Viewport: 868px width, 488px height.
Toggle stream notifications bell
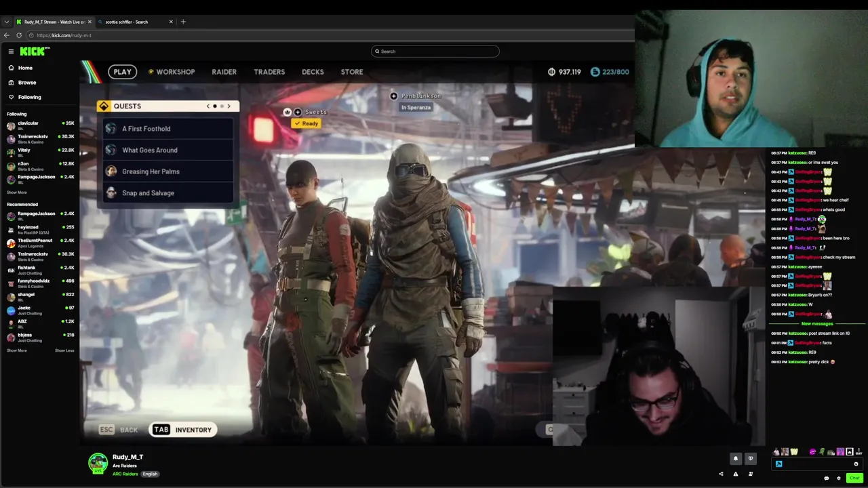tap(736, 459)
